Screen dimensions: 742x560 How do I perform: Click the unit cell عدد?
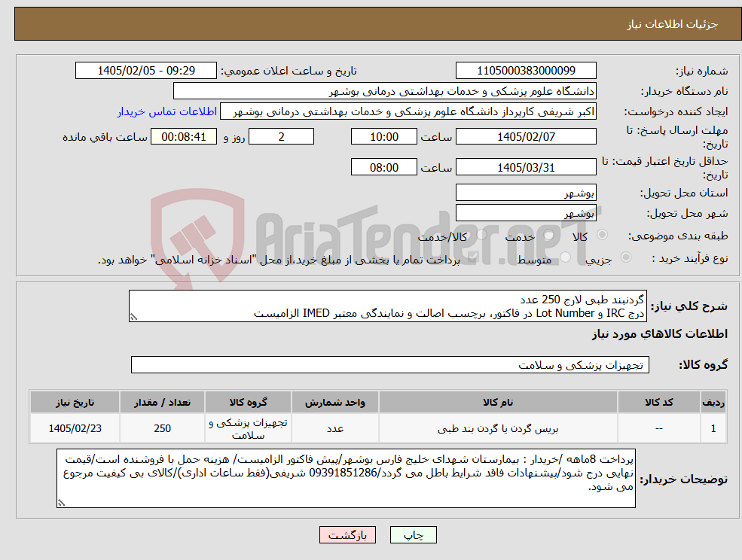[335, 428]
